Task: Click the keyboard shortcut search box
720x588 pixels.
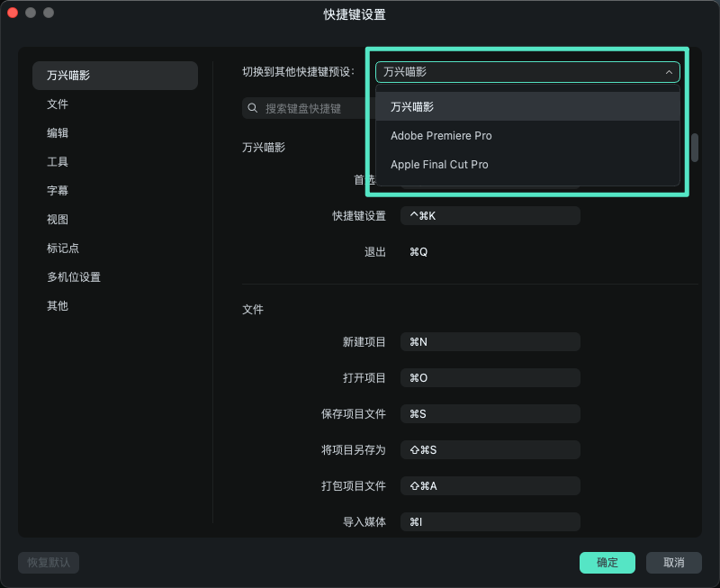Action: pyautogui.click(x=306, y=107)
